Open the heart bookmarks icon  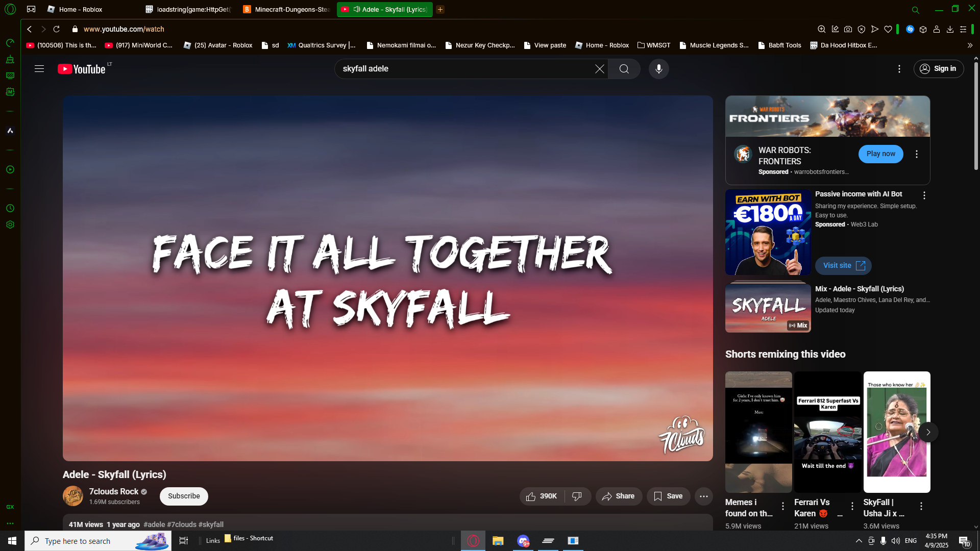click(x=888, y=29)
